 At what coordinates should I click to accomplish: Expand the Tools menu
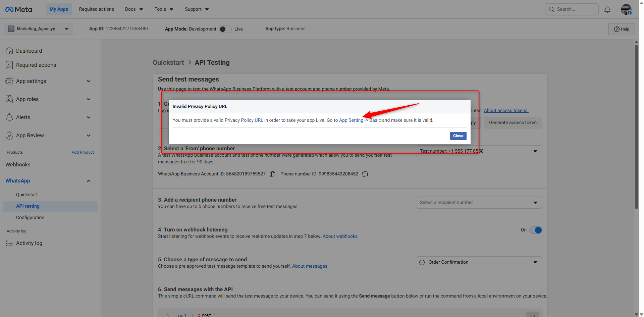[164, 9]
